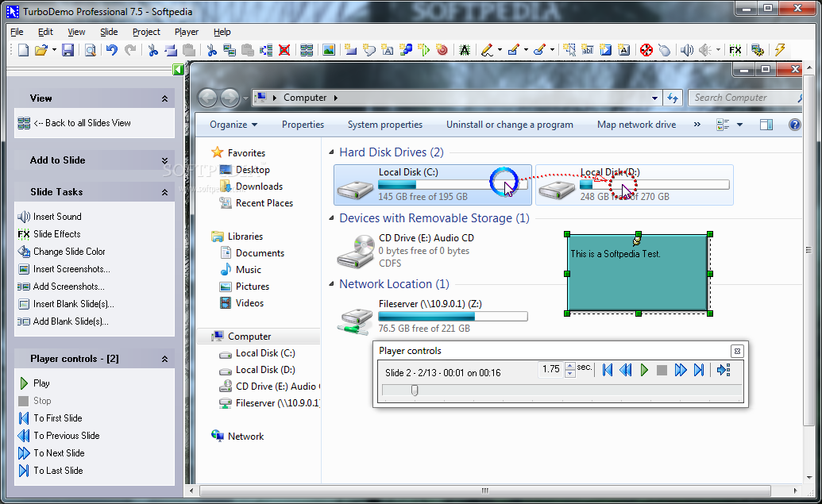The width and height of the screenshot is (822, 504).
Task: Open dropdown arrow next to open folder
Action: (x=54, y=50)
